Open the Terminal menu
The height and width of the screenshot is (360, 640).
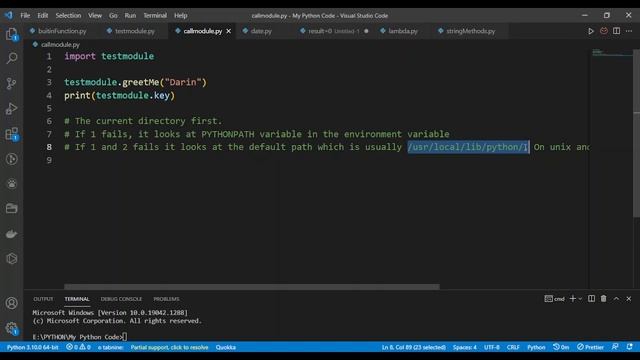point(155,16)
